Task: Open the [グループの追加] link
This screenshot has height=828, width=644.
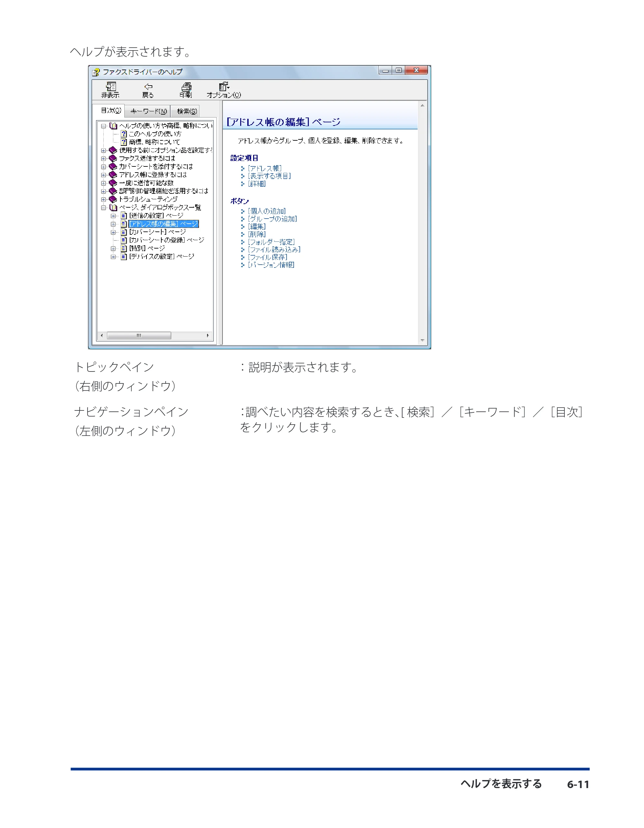Action: (272, 219)
